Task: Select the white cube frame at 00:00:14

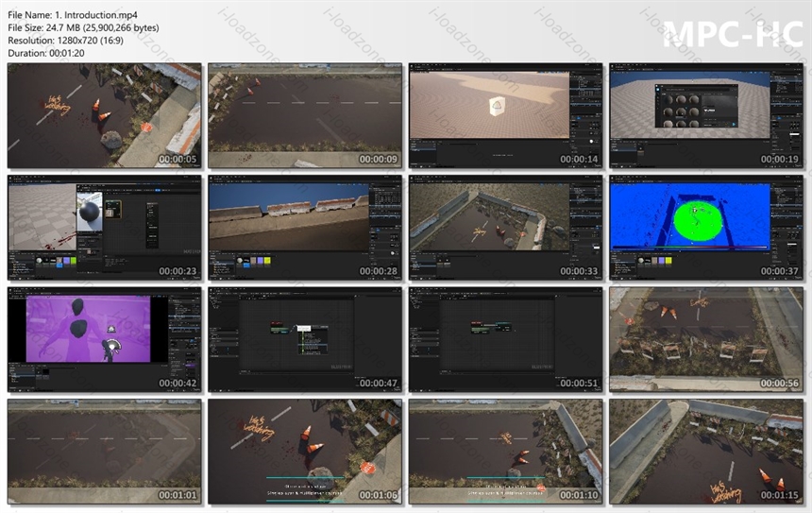Action: [506, 115]
